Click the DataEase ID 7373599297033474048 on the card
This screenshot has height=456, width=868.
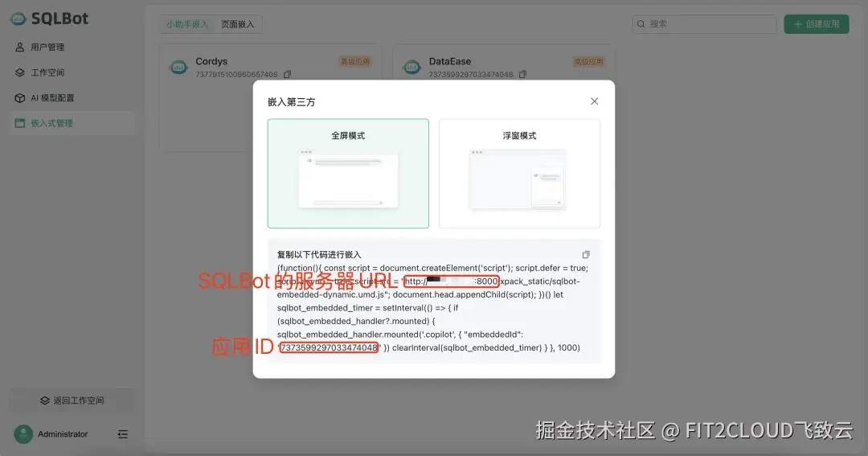coord(470,74)
